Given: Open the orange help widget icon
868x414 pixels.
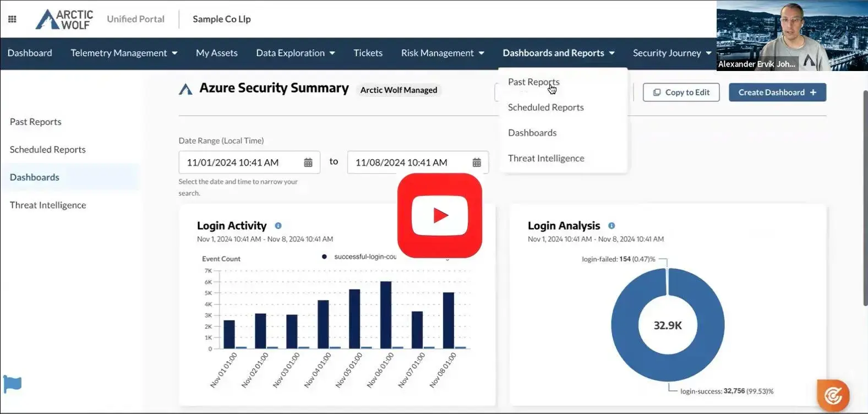Looking at the screenshot, I should tap(833, 395).
